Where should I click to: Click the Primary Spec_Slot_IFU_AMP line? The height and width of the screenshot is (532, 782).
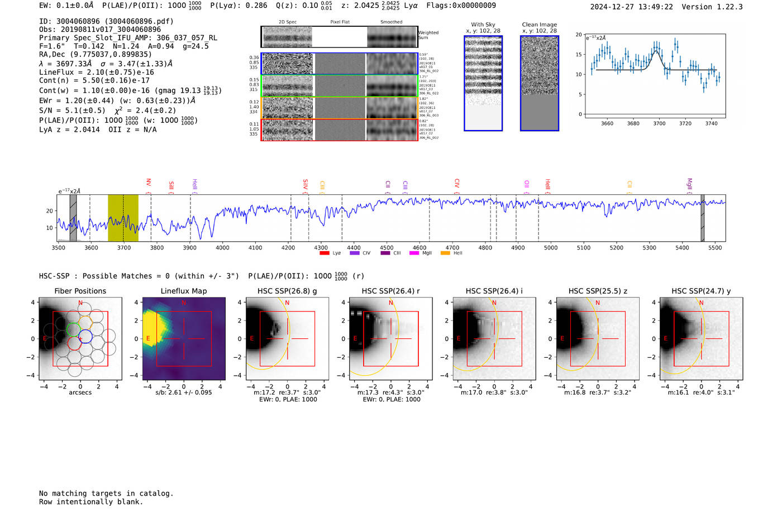point(128,38)
